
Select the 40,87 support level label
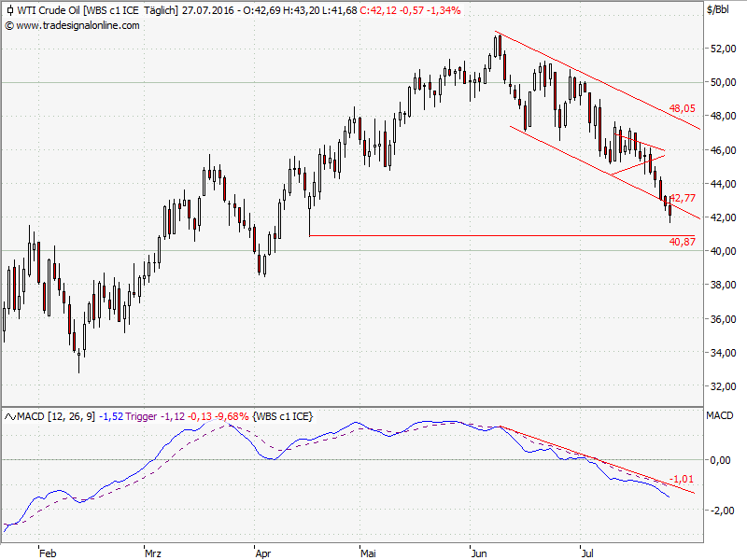pos(683,242)
